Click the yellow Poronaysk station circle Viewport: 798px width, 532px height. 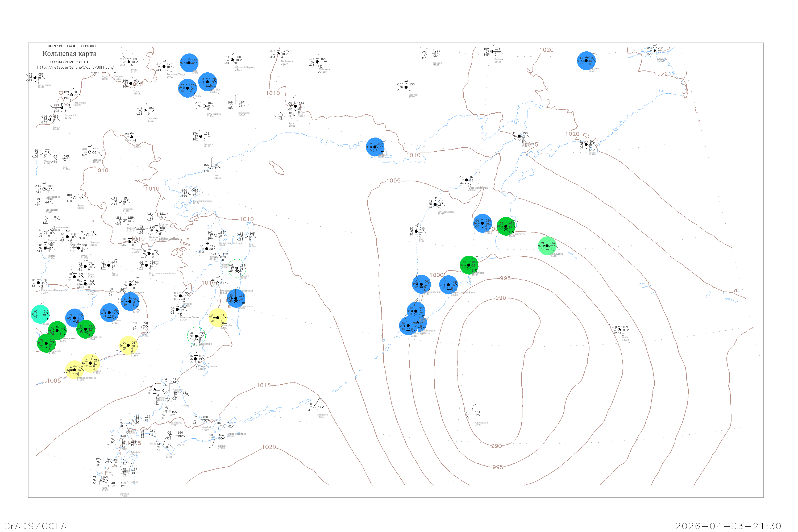pyautogui.click(x=218, y=318)
